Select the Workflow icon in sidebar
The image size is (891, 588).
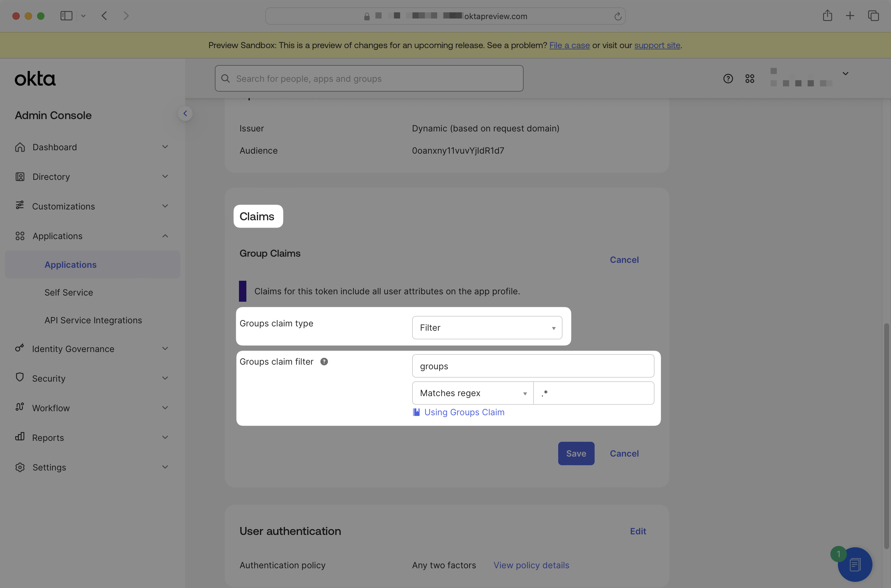click(20, 408)
